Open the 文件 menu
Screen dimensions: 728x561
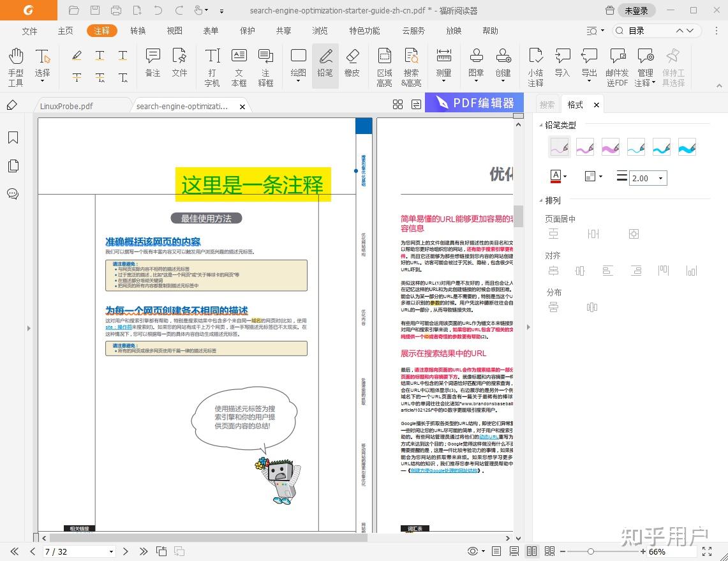tap(29, 31)
